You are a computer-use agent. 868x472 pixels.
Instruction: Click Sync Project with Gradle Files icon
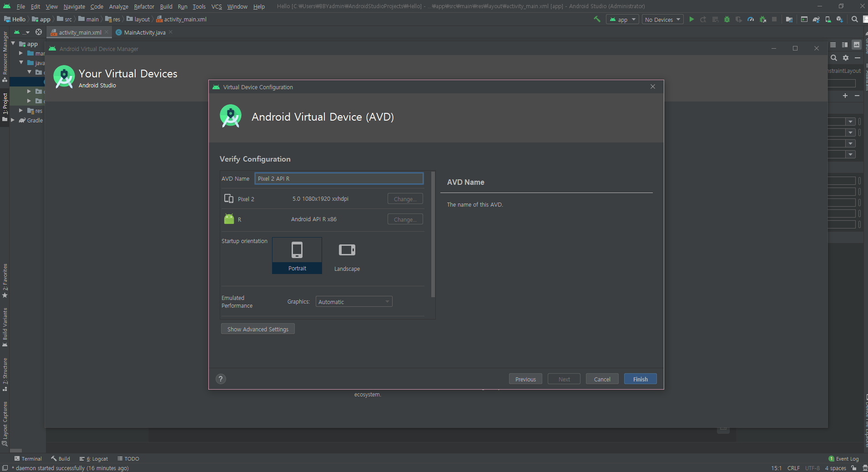[x=816, y=19]
